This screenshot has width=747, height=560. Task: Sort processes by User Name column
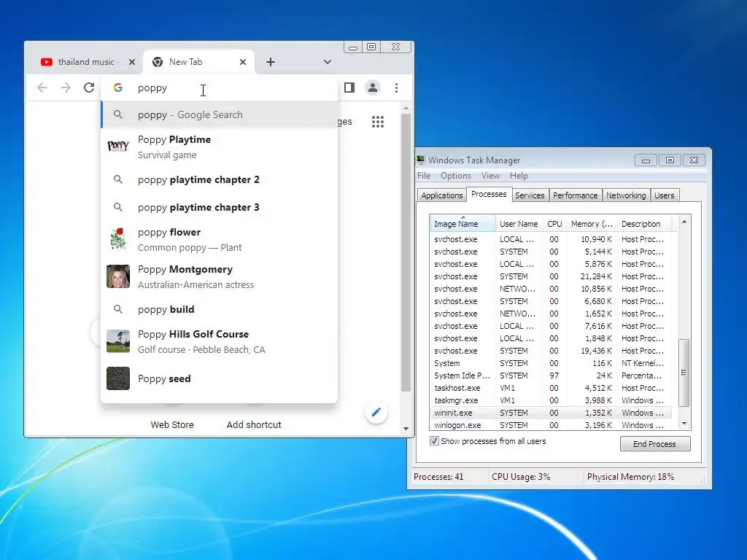pos(519,224)
